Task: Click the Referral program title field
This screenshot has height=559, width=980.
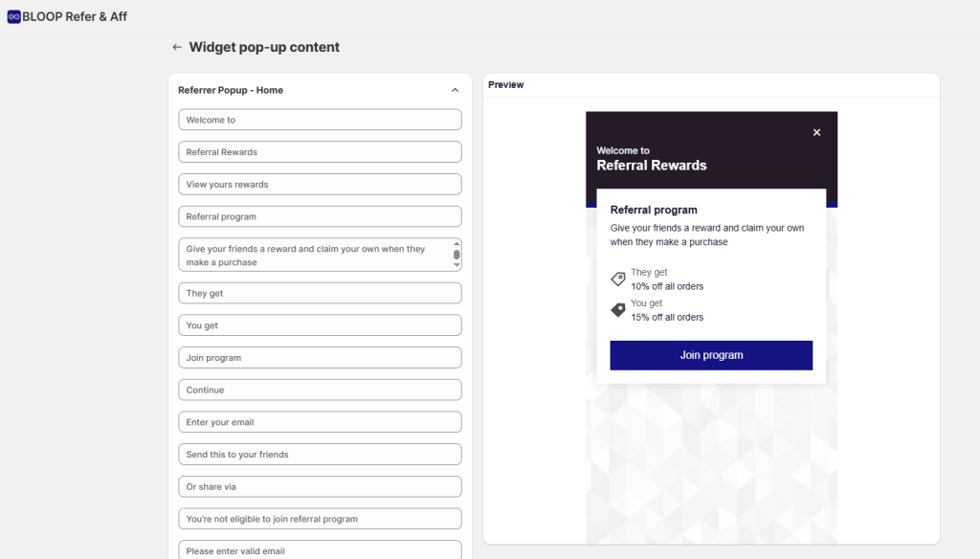Action: (320, 216)
